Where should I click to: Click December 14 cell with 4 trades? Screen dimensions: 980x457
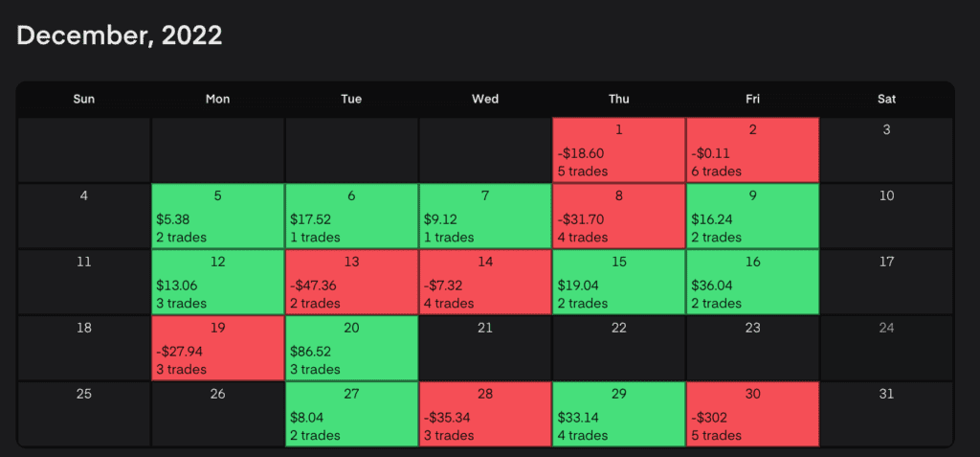click(485, 283)
